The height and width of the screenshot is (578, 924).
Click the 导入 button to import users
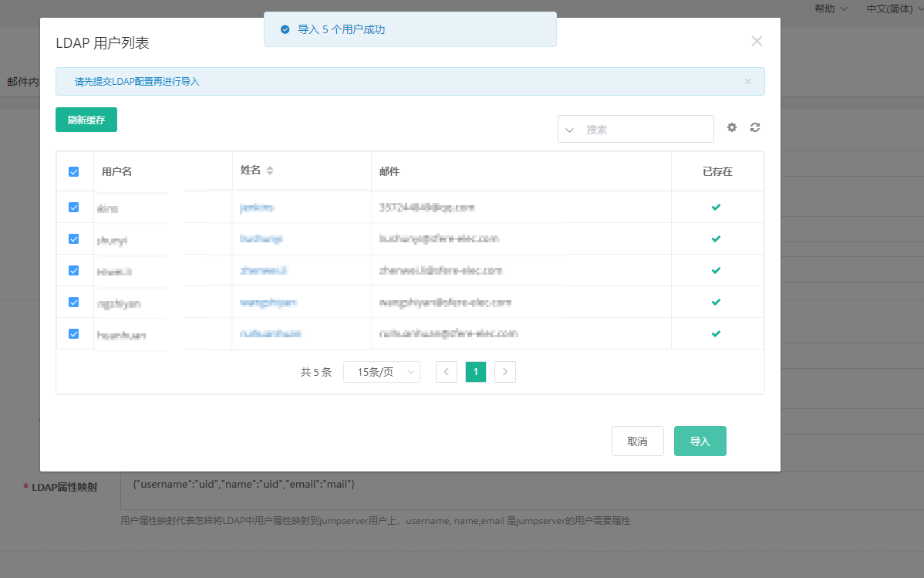click(700, 441)
